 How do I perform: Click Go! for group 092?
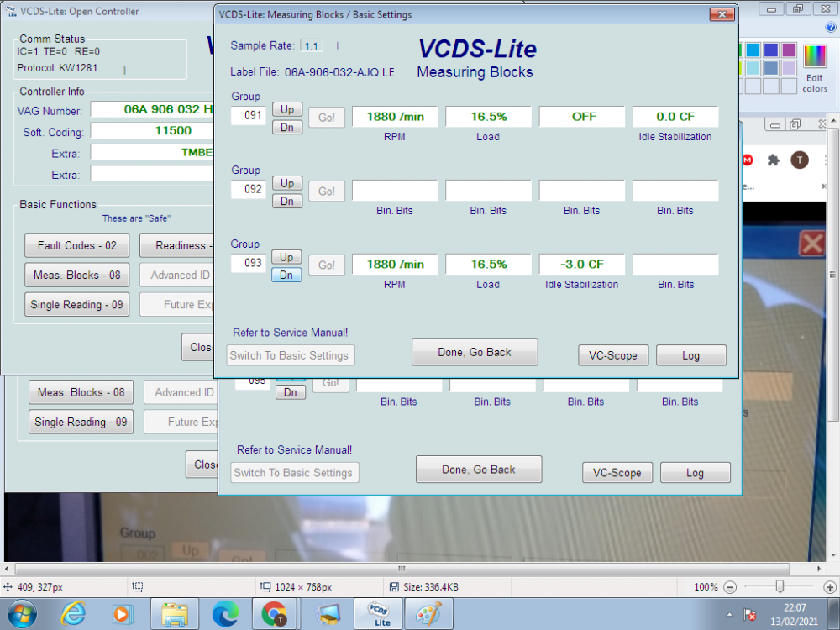point(327,192)
